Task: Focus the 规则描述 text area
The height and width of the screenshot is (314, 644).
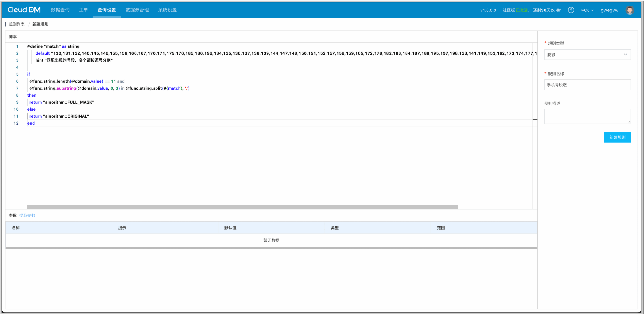Action: [x=587, y=116]
